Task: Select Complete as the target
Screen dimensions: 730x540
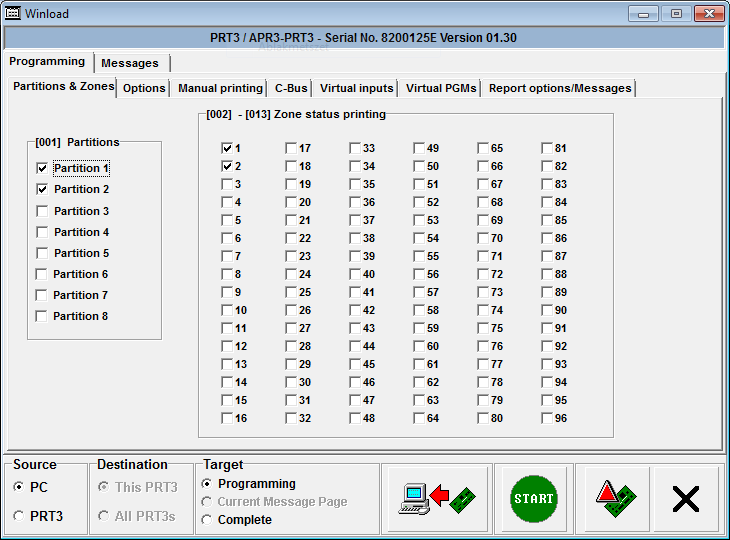Action: tap(207, 519)
